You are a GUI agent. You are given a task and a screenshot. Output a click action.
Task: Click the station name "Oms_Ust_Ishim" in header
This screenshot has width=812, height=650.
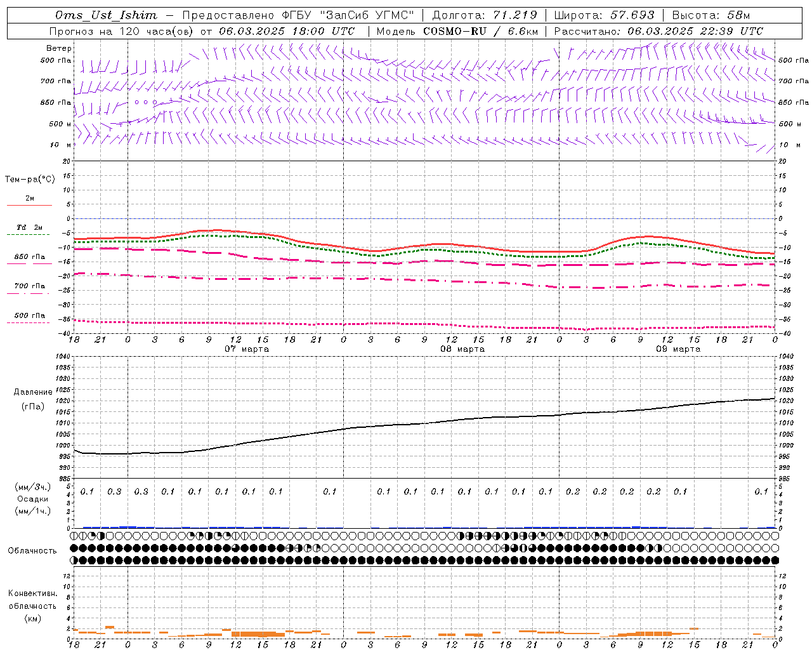[106, 15]
